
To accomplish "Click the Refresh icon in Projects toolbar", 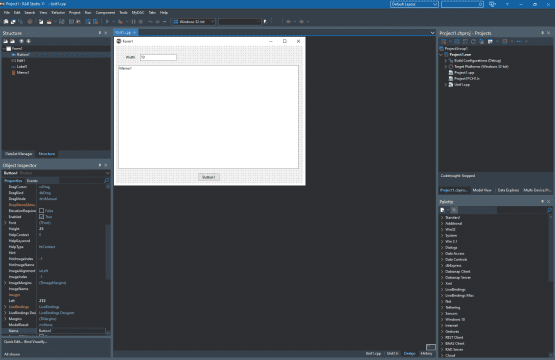I will [473, 41].
